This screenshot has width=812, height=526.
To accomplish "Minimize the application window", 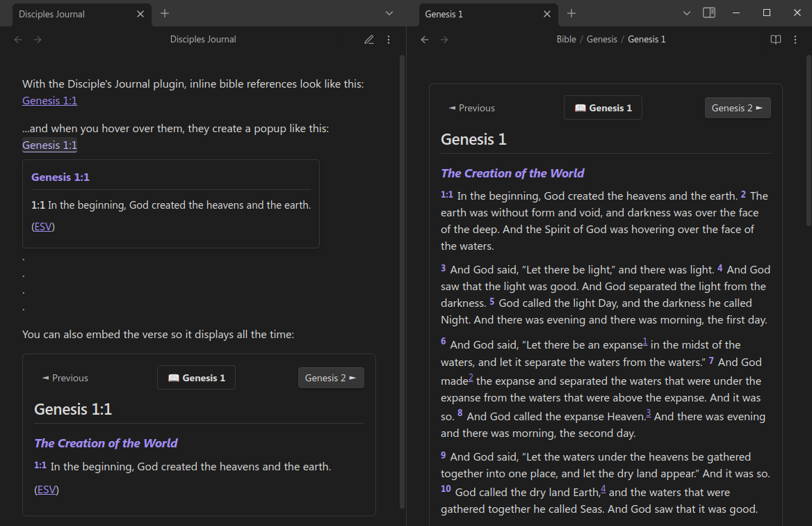I will click(736, 13).
